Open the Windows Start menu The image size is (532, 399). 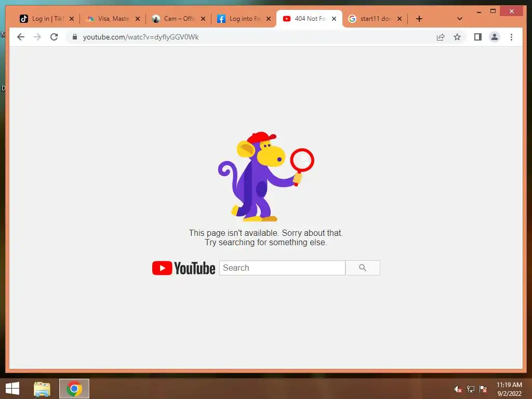click(12, 389)
